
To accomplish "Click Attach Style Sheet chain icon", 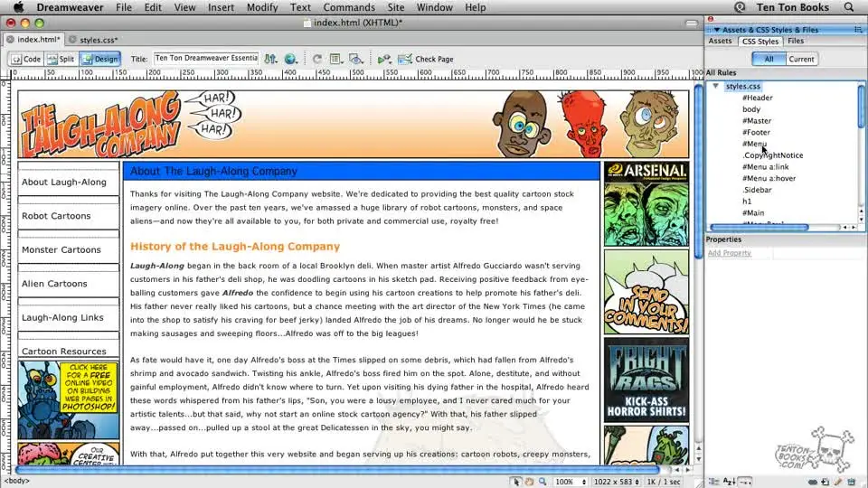I will coord(812,482).
